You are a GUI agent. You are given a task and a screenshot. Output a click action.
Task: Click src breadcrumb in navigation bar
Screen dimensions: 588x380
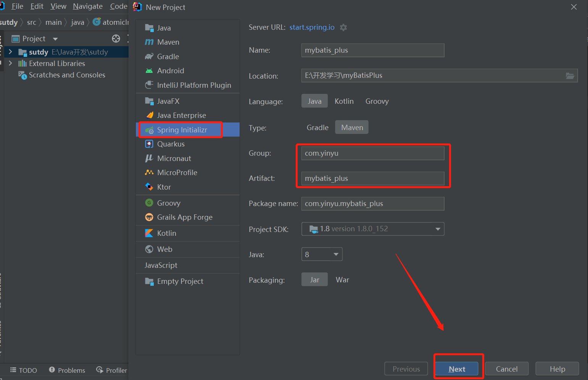click(32, 23)
